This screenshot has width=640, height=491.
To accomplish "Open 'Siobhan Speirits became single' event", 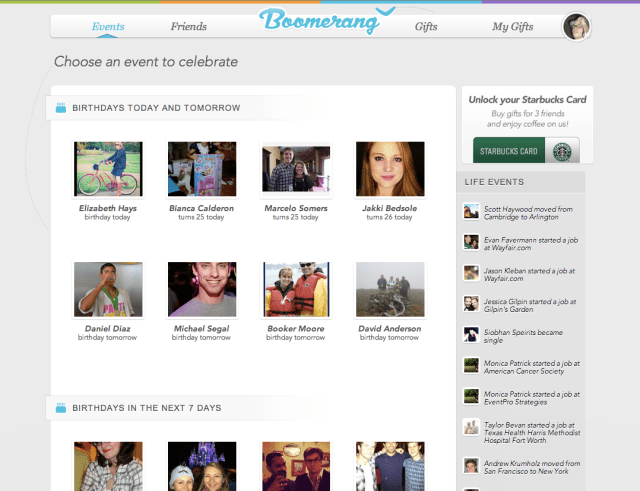I will click(523, 336).
